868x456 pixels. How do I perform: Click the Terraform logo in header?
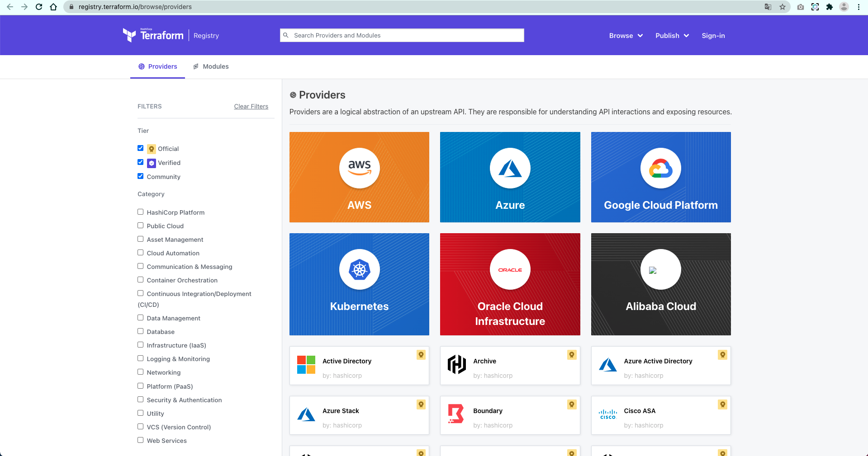(x=153, y=35)
